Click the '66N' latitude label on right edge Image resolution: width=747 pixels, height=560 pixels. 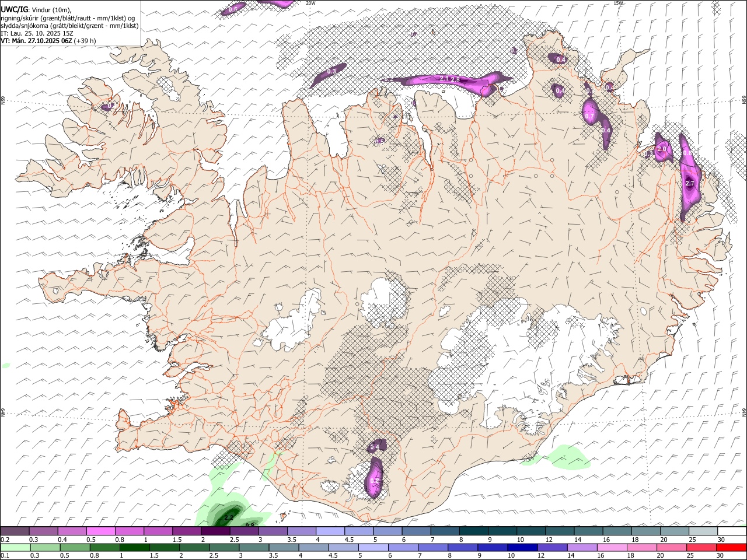[x=744, y=100]
